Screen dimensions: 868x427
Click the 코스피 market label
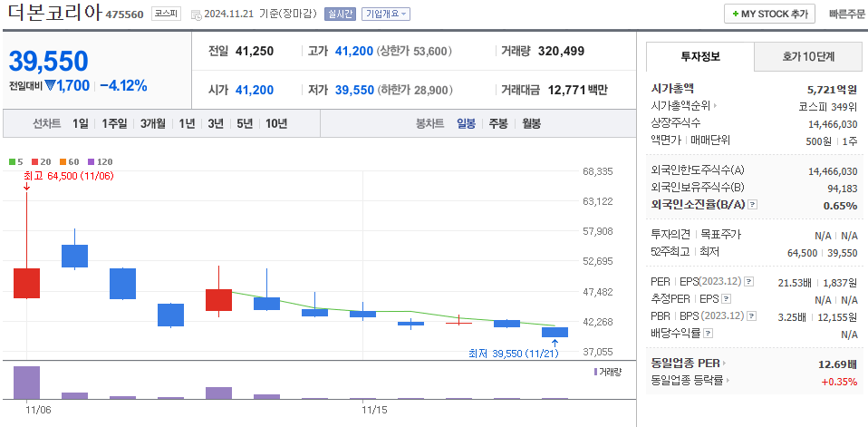click(166, 14)
